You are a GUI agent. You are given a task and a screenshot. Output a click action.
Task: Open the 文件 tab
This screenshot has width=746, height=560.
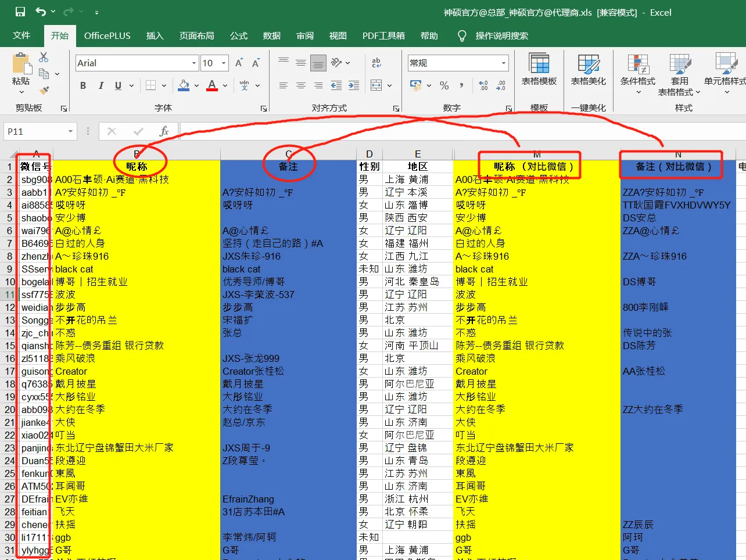(x=21, y=35)
